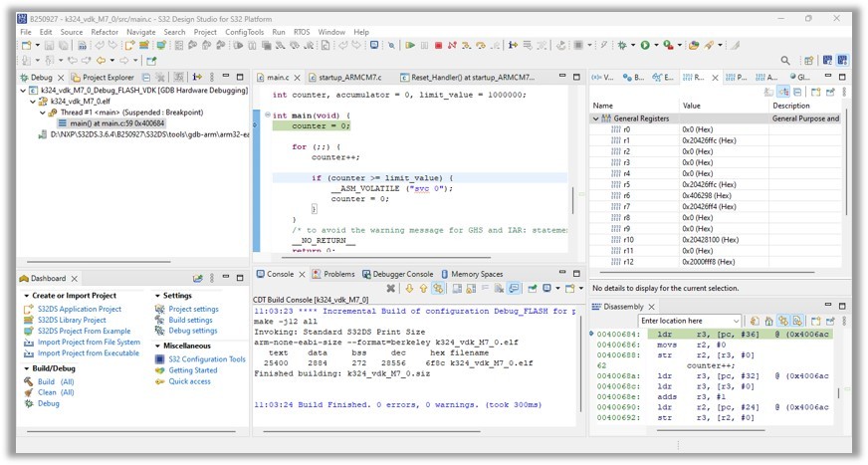Open the Run launch dropdown arrow
Screen dimensions: 868x465
click(x=656, y=46)
